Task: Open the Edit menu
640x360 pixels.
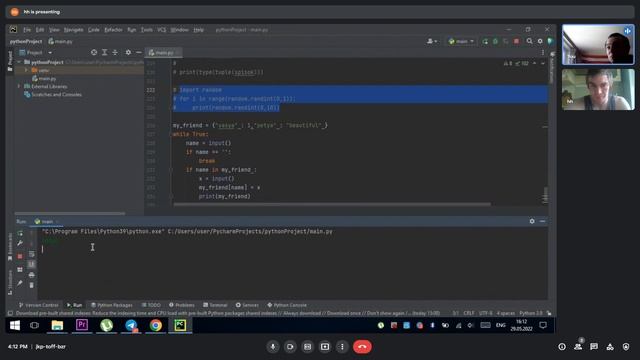Action: point(40,30)
